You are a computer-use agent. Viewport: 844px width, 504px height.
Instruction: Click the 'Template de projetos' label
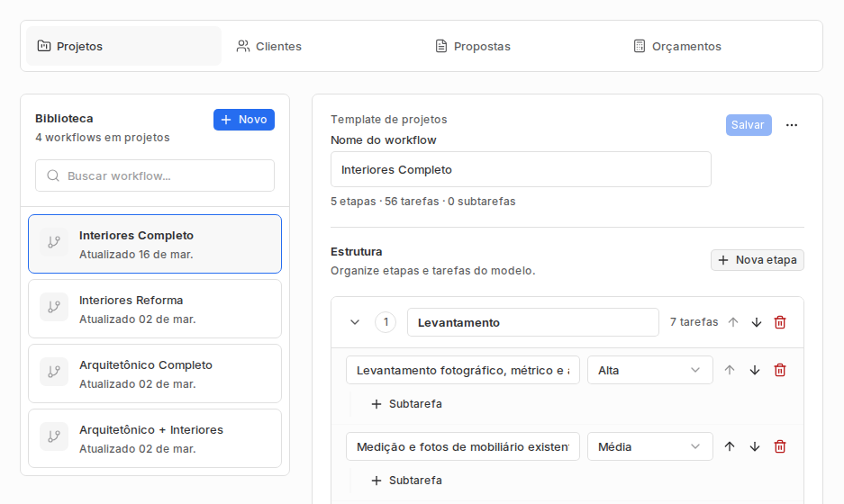tap(388, 120)
